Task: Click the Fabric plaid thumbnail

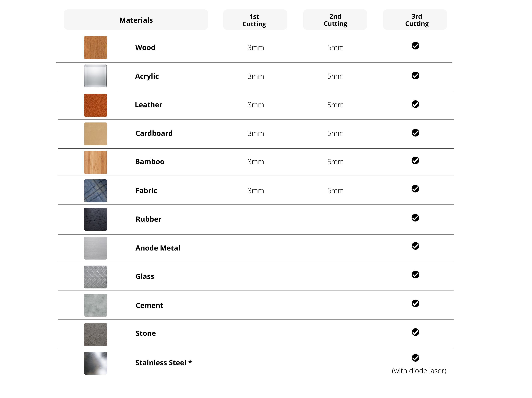Action: click(95, 191)
